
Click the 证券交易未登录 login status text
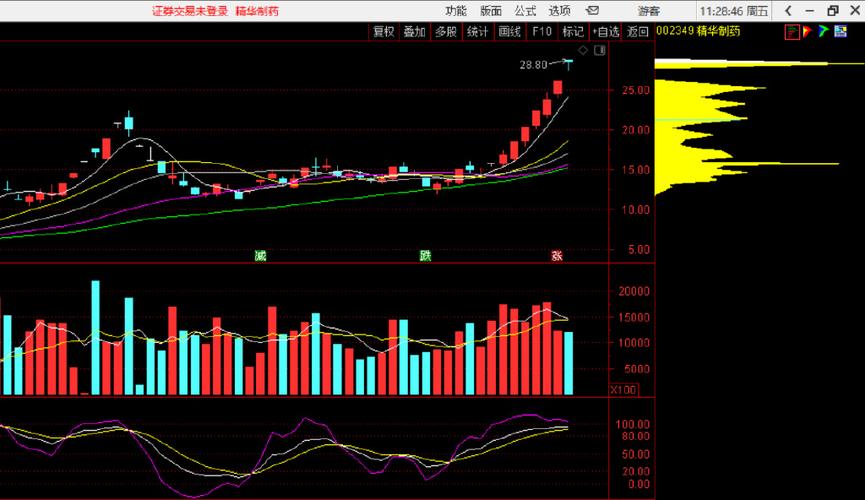pos(190,10)
